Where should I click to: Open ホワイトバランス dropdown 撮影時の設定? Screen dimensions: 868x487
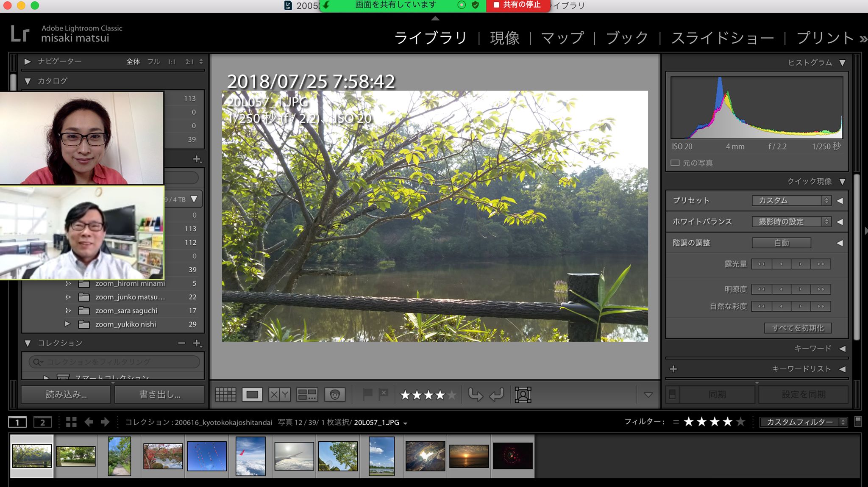point(791,221)
